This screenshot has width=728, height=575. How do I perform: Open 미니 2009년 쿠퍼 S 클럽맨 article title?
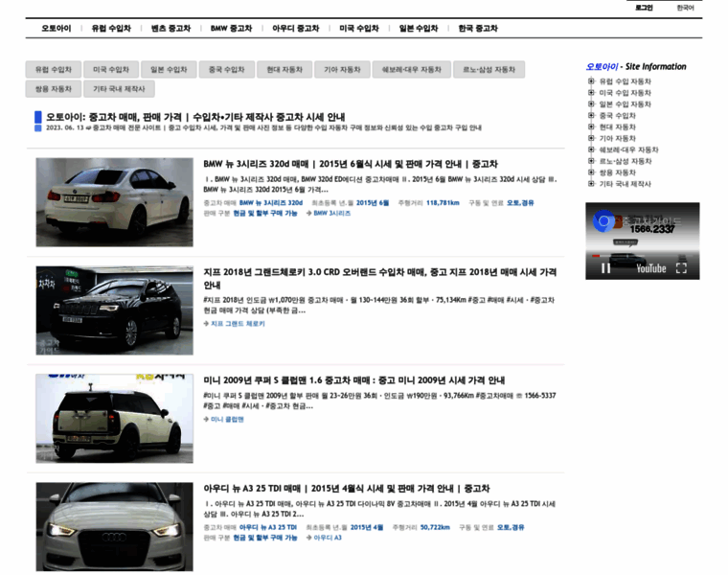[354, 380]
